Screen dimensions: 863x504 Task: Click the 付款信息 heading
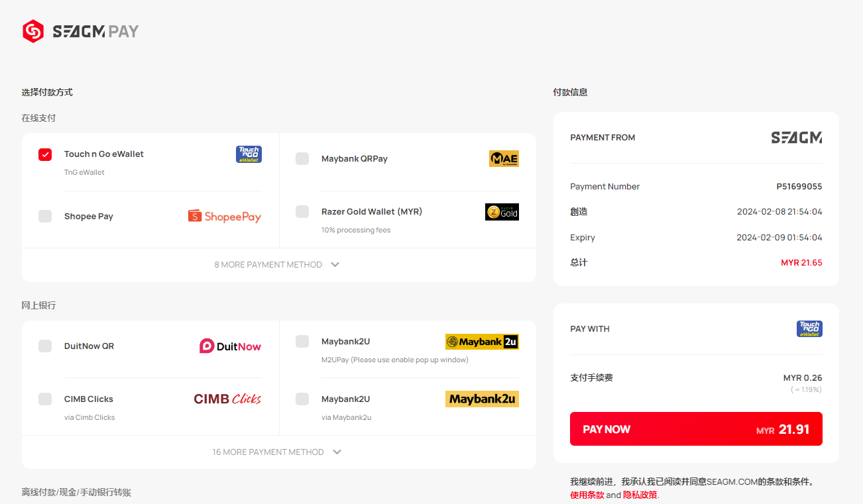(570, 92)
